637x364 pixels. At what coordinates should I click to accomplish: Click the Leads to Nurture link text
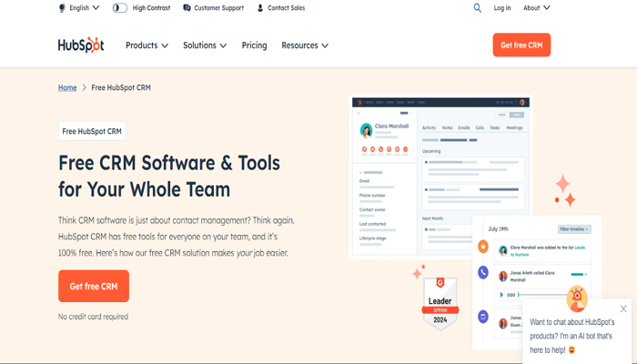(548, 251)
